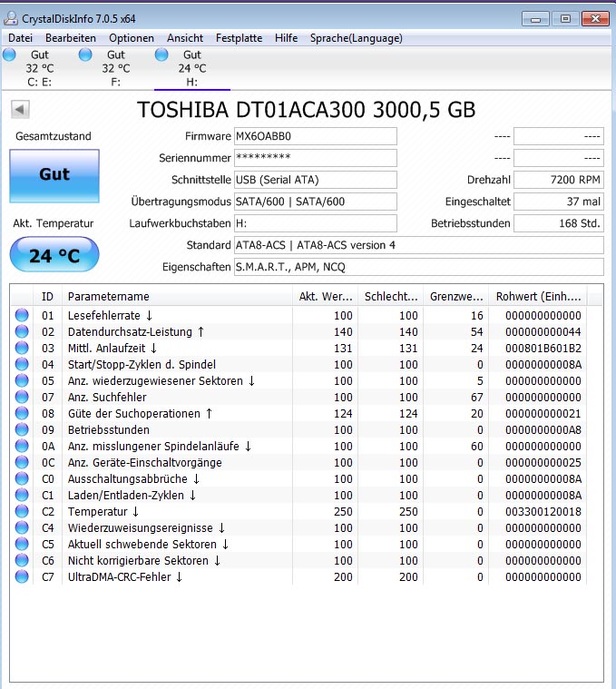Click the Schnittstelle field USB (Serial ATA)
616x689 pixels.
click(315, 180)
